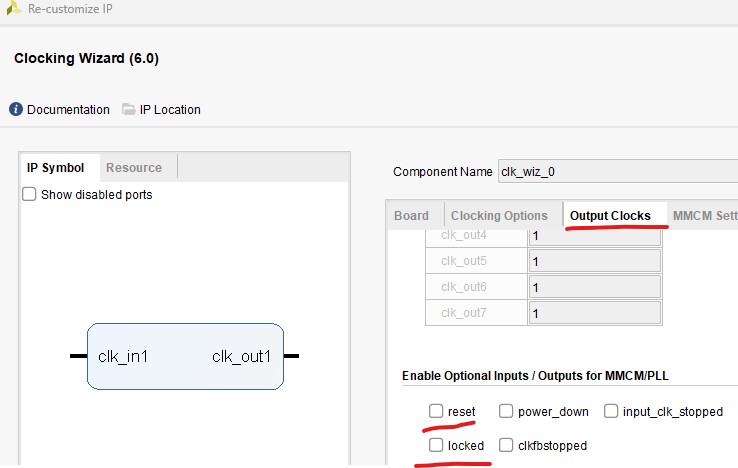738x468 pixels.
Task: Open the MMCM Settings tab
Action: coord(704,216)
